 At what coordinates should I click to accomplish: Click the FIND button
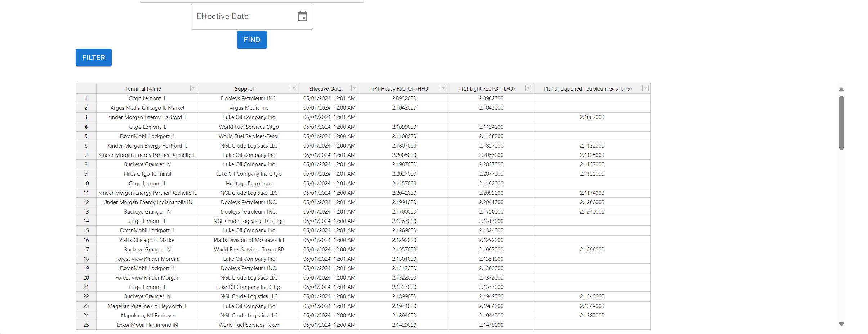(x=252, y=40)
